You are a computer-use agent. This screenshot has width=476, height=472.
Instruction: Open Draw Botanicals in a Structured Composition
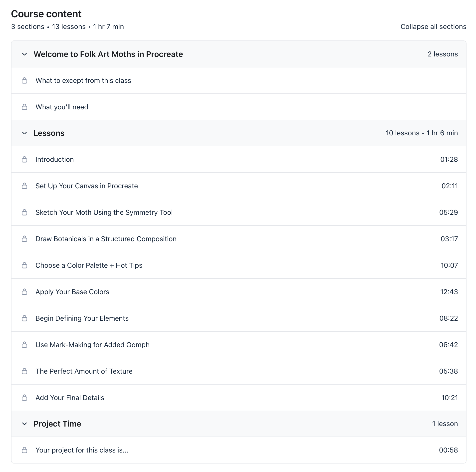(x=106, y=239)
